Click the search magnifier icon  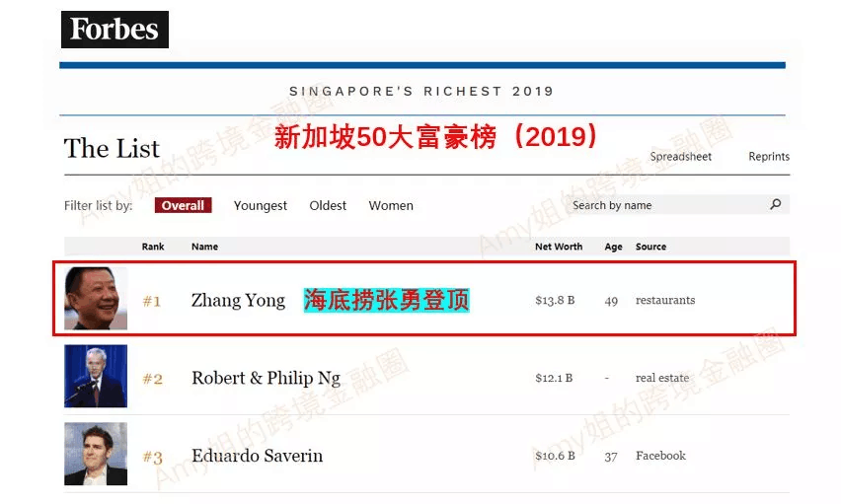[x=776, y=204]
